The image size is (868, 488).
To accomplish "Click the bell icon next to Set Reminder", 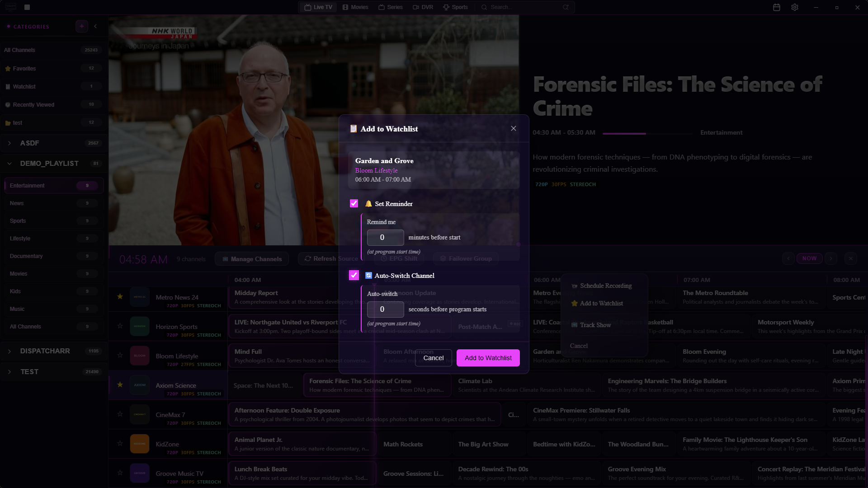I will pyautogui.click(x=368, y=204).
